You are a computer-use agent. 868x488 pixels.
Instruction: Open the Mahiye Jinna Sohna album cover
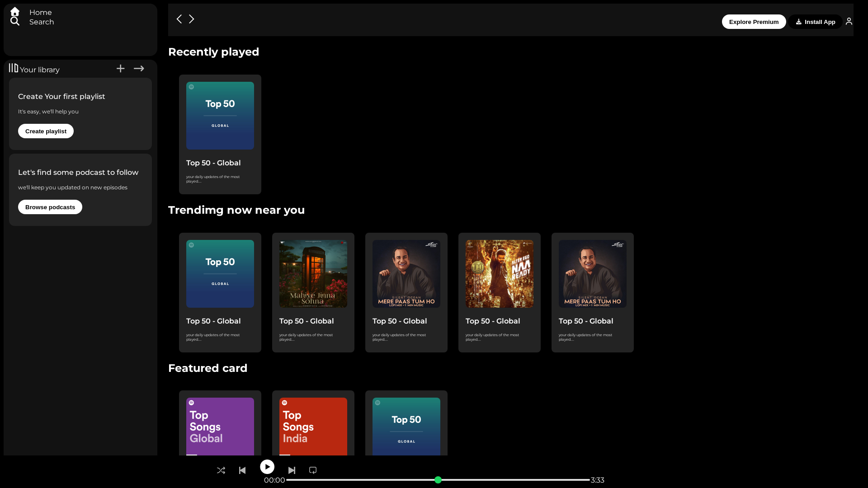click(x=313, y=274)
